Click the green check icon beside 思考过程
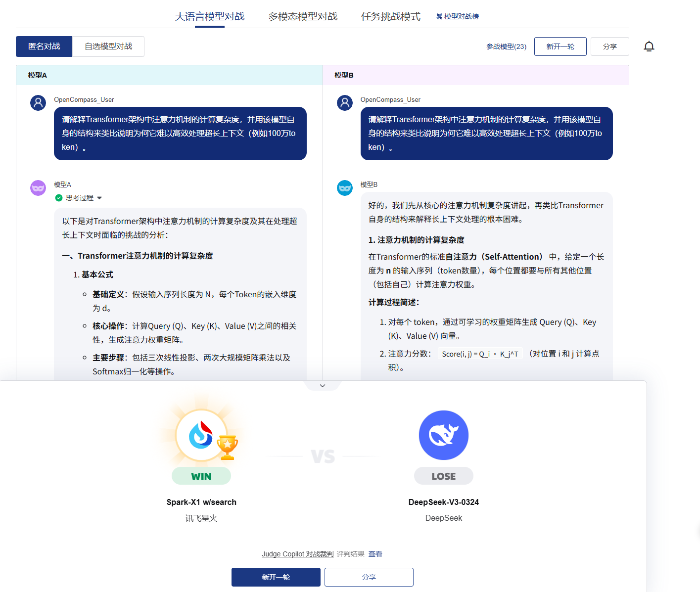The width and height of the screenshot is (700, 592). (x=59, y=198)
